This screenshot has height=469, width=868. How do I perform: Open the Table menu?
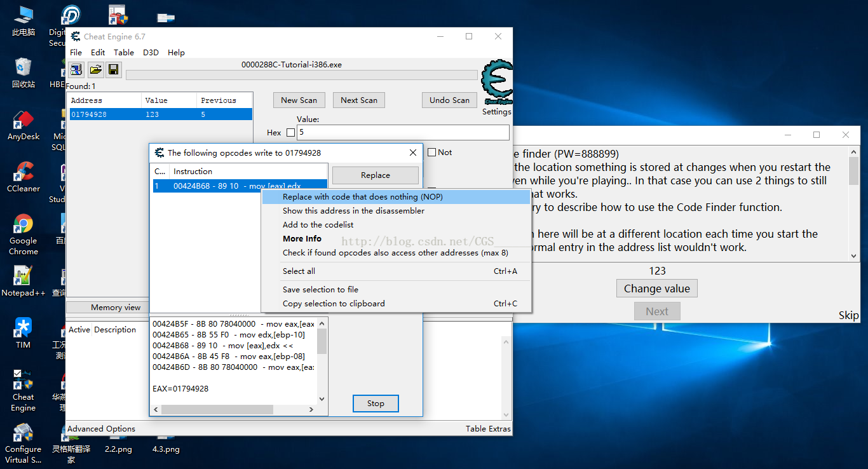pyautogui.click(x=124, y=53)
